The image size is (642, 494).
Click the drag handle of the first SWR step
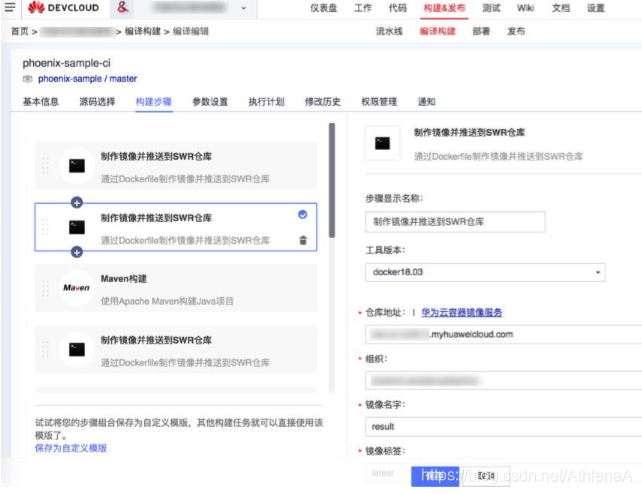click(x=45, y=166)
